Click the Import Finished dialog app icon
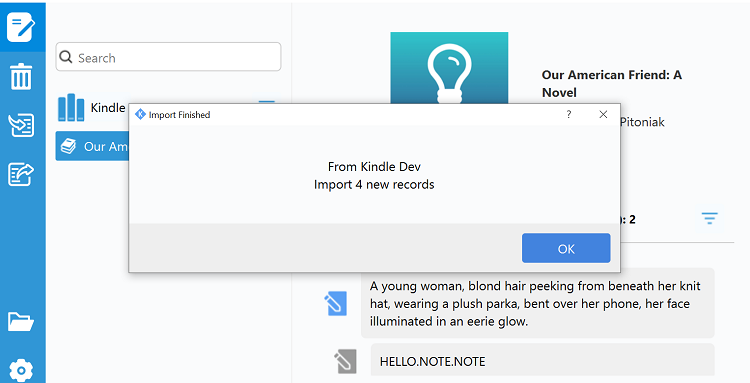Image resolution: width=750 pixels, height=383 pixels. click(140, 114)
